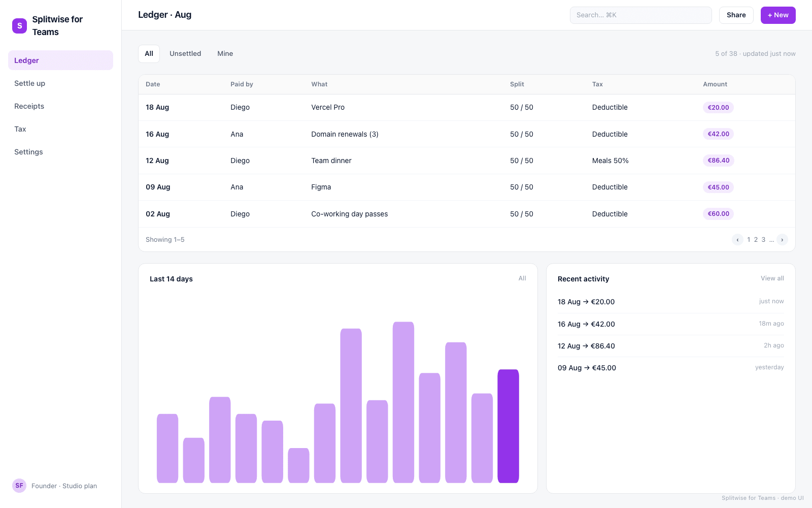Open View all recent activity
This screenshot has height=508, width=812.
[x=772, y=278]
